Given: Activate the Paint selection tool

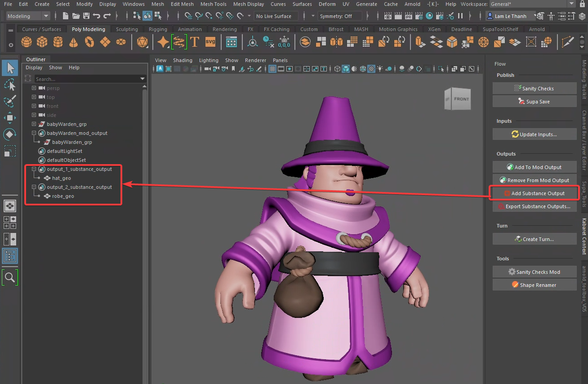Looking at the screenshot, I should click(x=10, y=101).
